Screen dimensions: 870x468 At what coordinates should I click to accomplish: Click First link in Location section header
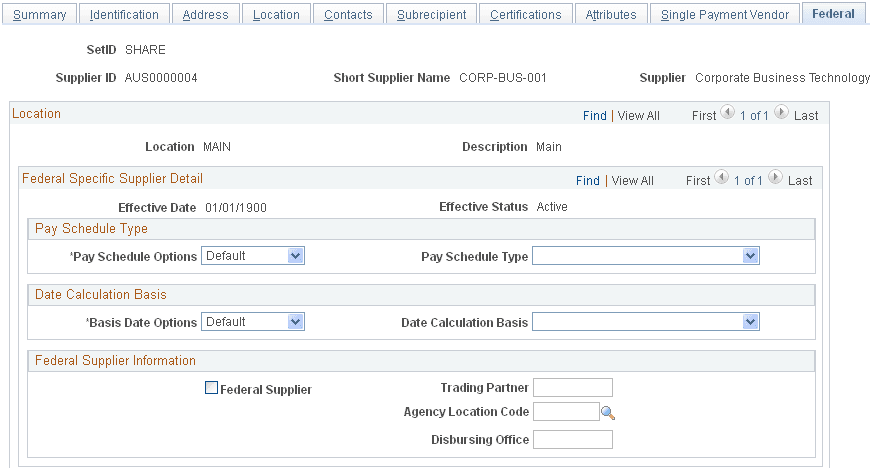coord(704,115)
